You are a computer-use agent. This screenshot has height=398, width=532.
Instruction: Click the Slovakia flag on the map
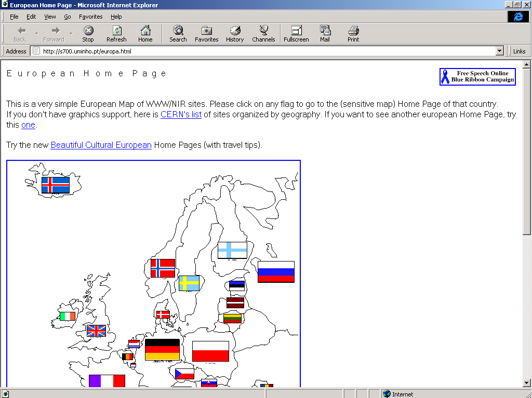pyautogui.click(x=209, y=383)
